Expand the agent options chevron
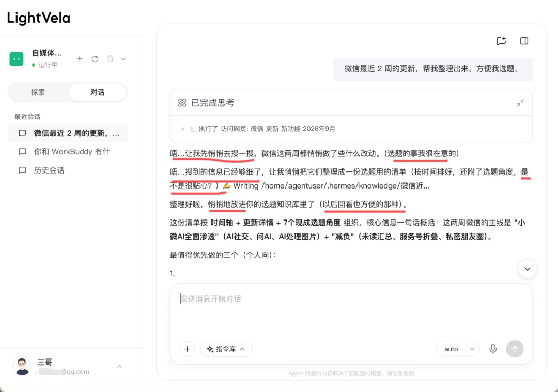558x392 pixels. (123, 59)
